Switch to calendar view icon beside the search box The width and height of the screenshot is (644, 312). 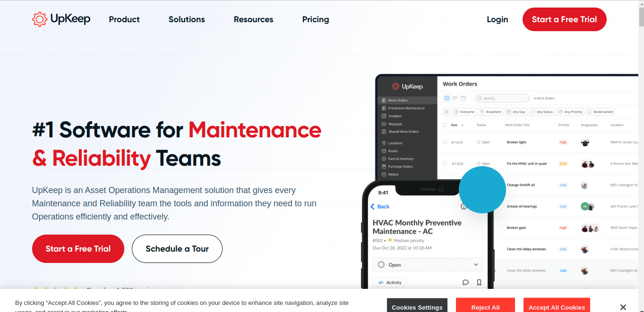pos(463,98)
